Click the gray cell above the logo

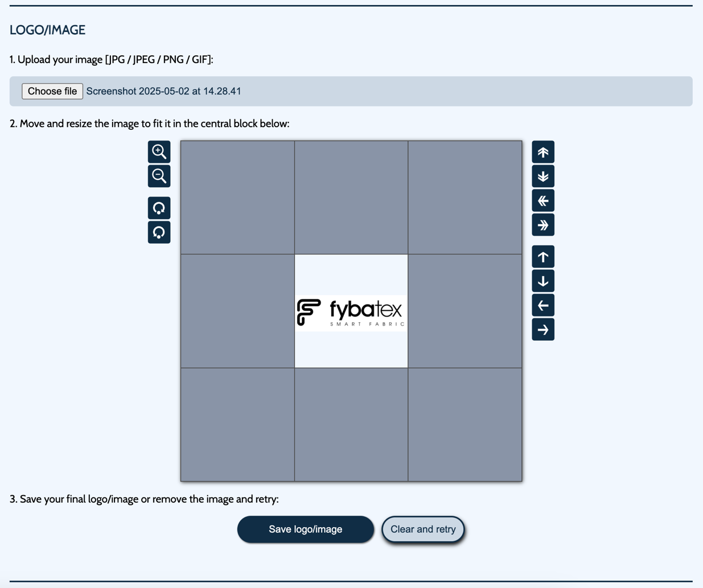coord(351,198)
